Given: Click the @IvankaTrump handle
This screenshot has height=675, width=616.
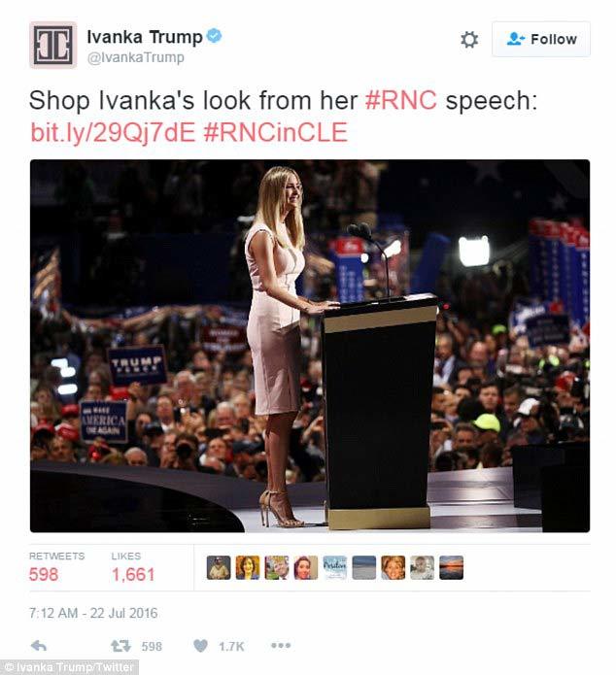Looking at the screenshot, I should (x=136, y=57).
